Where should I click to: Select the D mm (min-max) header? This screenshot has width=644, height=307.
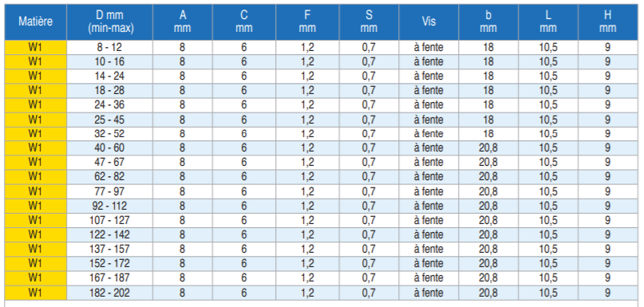(x=109, y=22)
